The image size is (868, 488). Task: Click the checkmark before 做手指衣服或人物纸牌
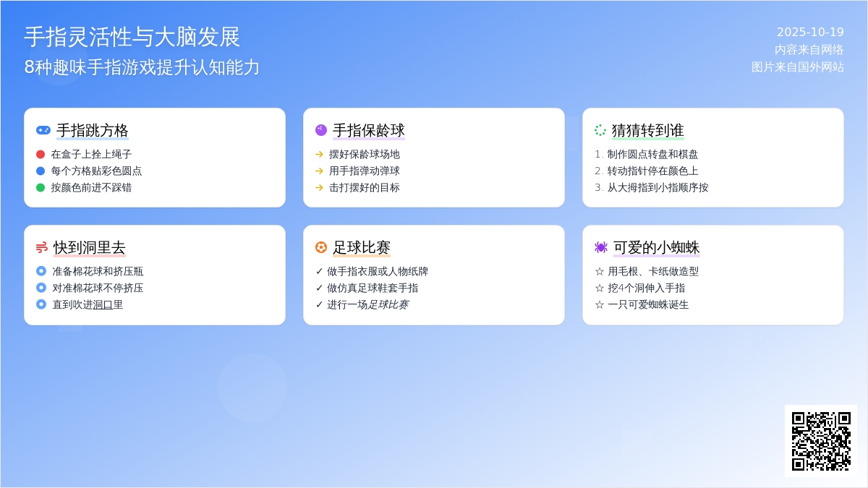point(319,271)
